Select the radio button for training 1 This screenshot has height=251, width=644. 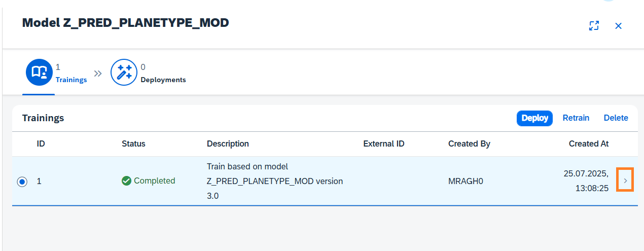coord(22,182)
